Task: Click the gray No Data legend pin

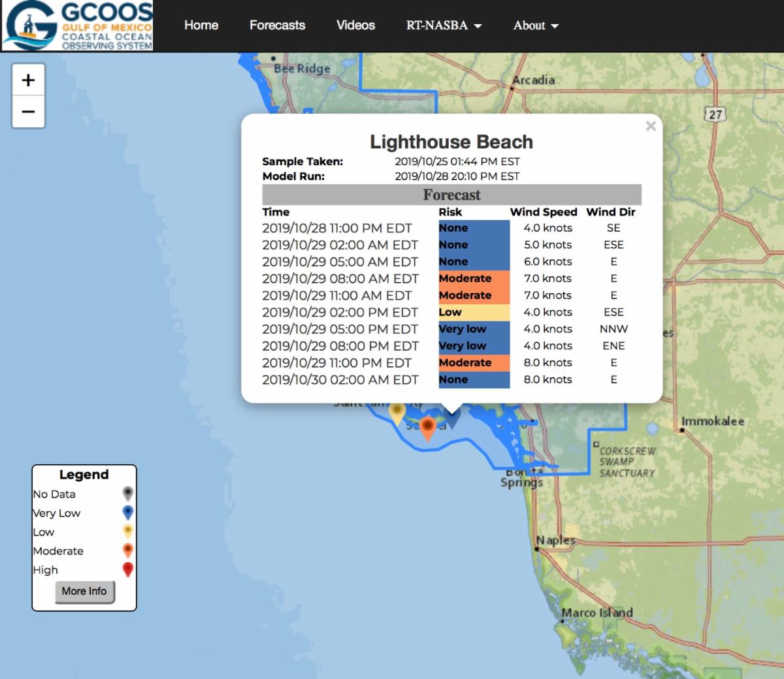Action: (128, 494)
